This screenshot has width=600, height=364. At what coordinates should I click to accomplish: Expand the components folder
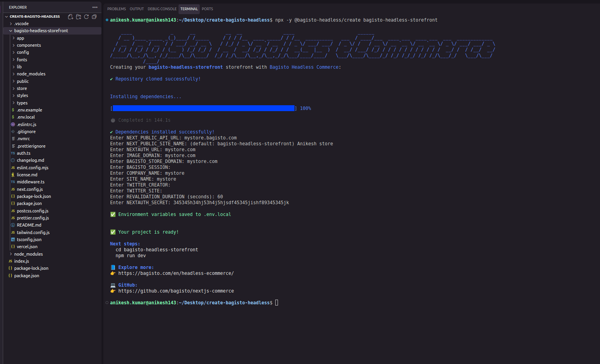click(x=29, y=45)
